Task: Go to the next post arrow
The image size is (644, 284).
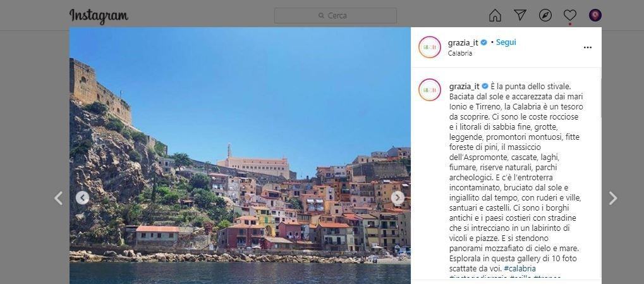Action: point(613,198)
